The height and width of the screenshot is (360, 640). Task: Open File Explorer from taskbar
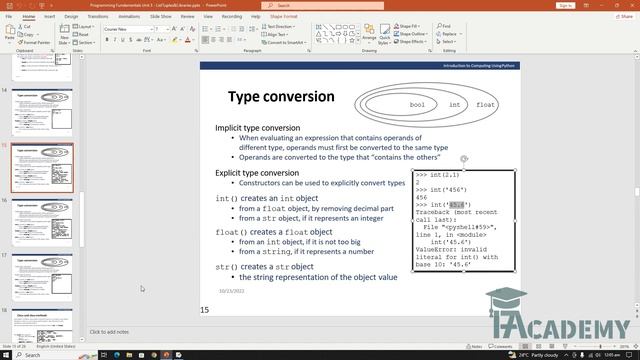(x=129, y=355)
